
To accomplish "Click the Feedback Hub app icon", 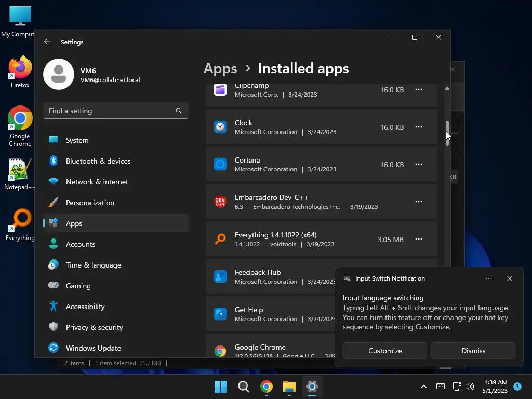I will point(220,276).
